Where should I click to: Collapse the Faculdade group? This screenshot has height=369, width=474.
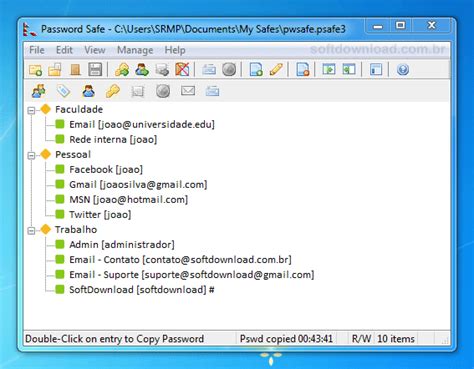[x=31, y=110]
